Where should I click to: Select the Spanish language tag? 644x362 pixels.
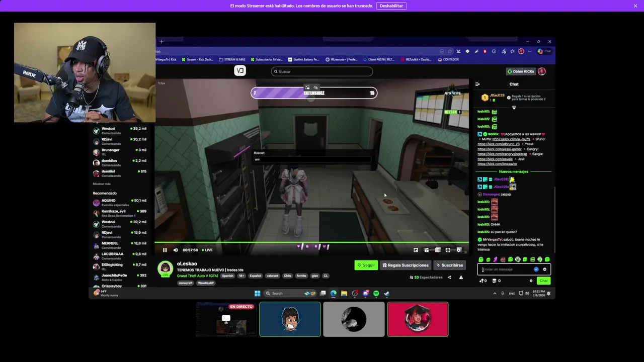(228, 276)
